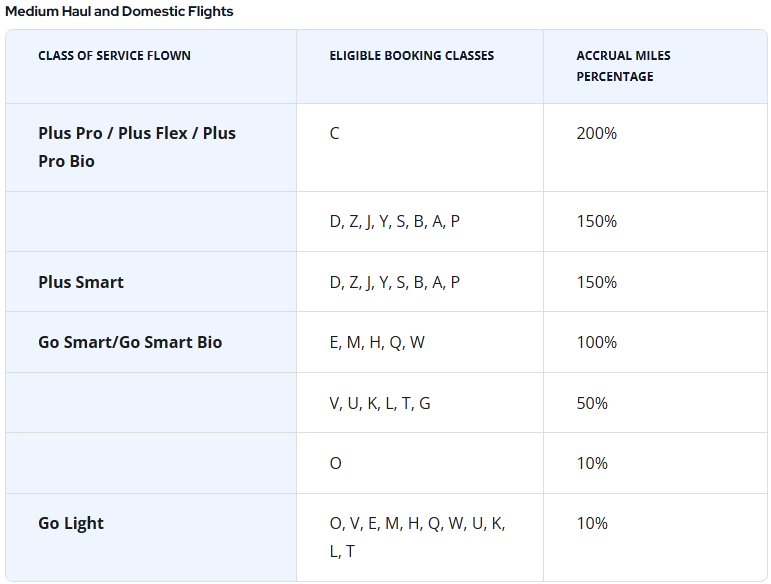This screenshot has height=584, width=771.
Task: Click the 10% value in Go Light row
Action: 592,523
